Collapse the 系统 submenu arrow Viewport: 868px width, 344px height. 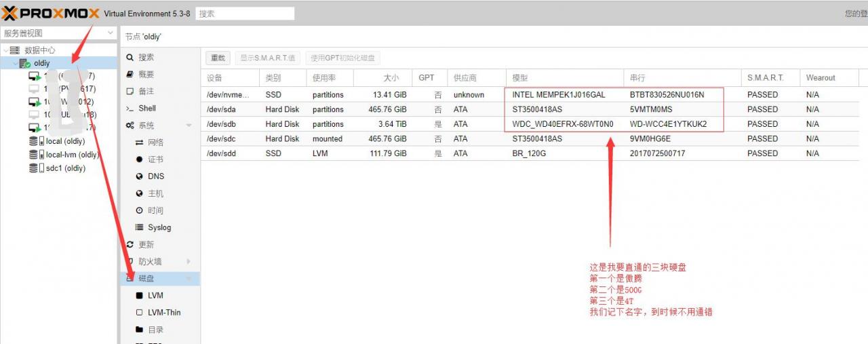click(189, 126)
